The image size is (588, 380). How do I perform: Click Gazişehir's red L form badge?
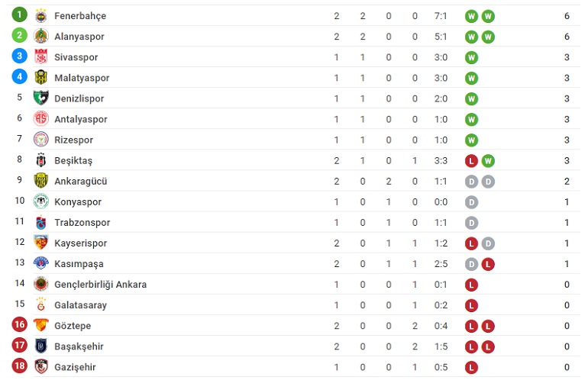coord(471,367)
